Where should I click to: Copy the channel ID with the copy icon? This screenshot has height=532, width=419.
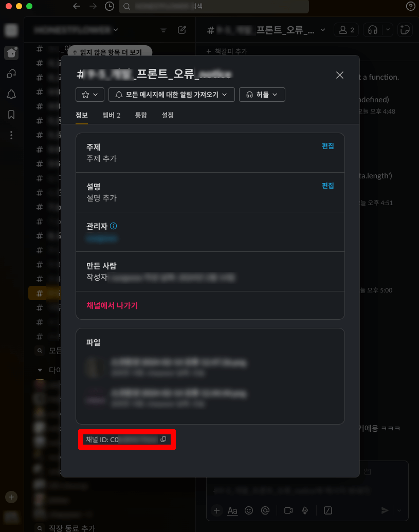[x=163, y=439]
